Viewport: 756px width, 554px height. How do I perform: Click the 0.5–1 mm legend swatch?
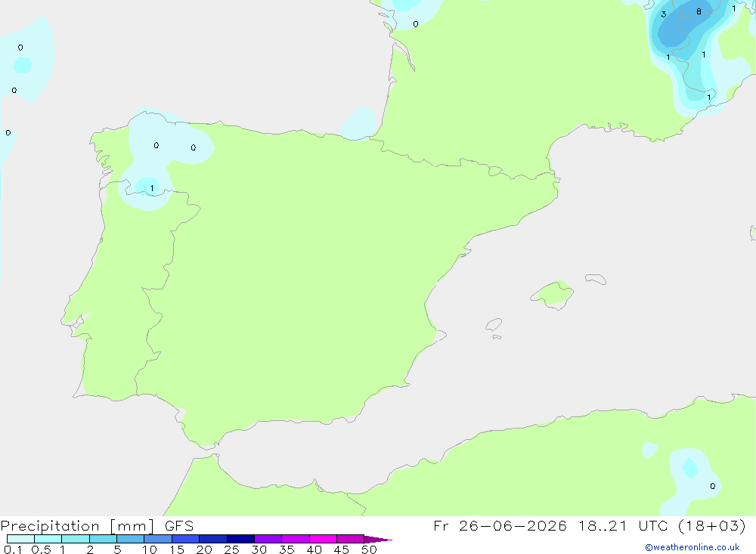48,539
